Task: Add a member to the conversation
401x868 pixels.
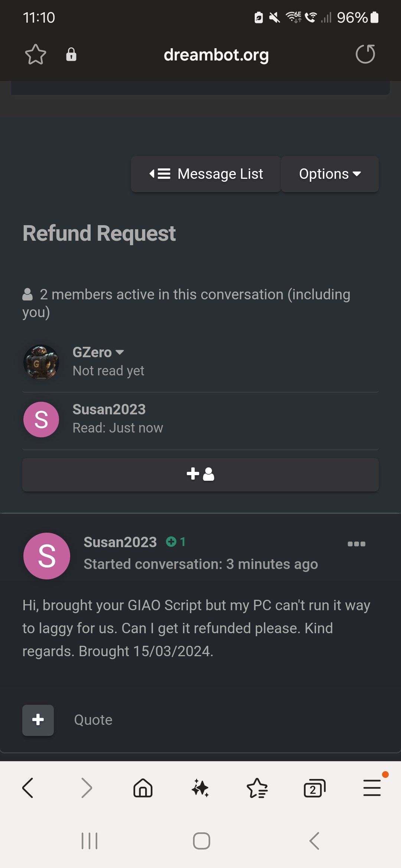Action: (200, 474)
